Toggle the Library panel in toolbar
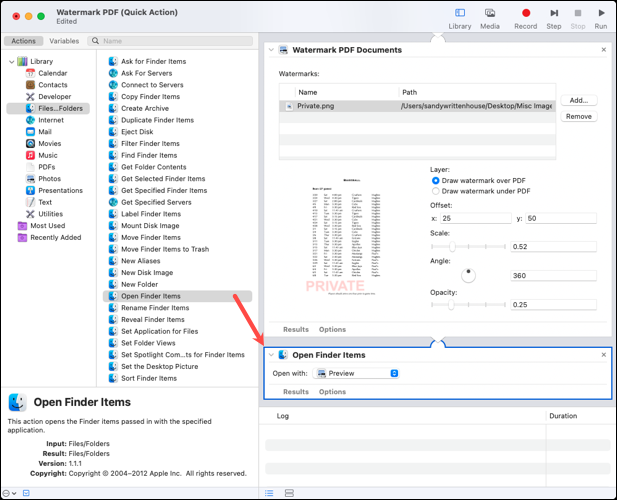 (x=460, y=18)
